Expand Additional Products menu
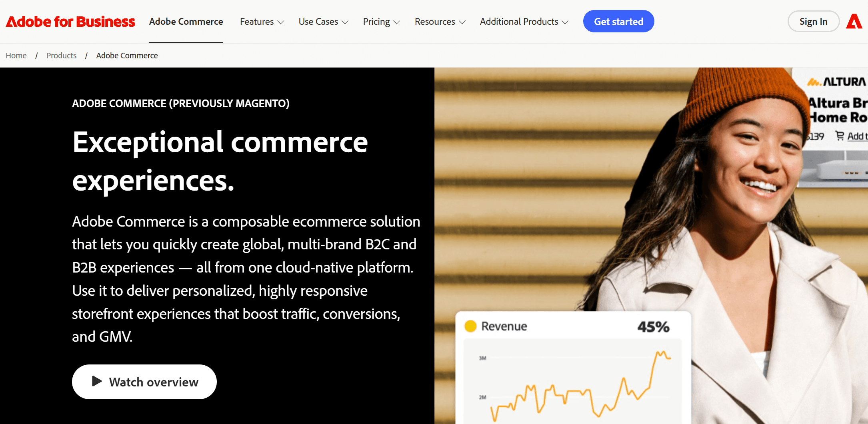Viewport: 868px width, 424px height. [x=524, y=22]
